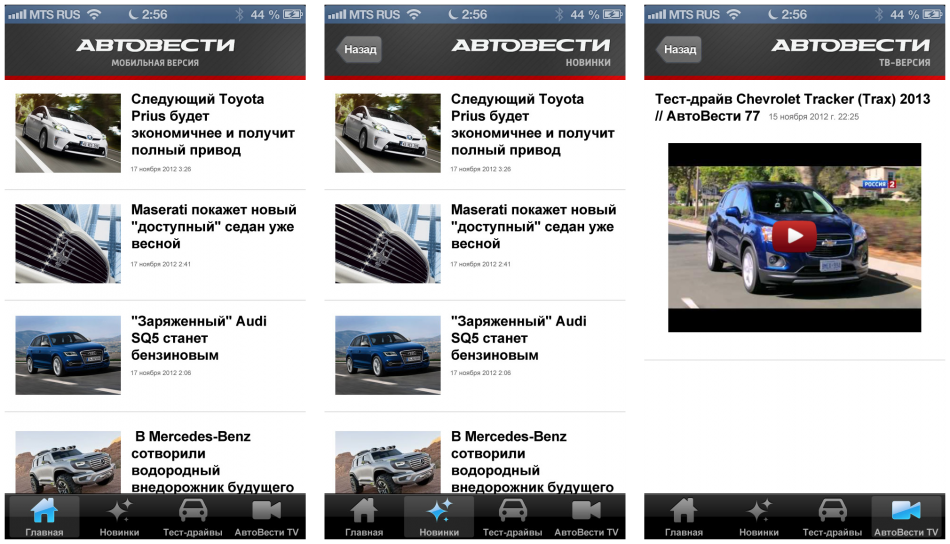Tap '15 ноября 2012 г. 22:25' video date
This screenshot has width=950, height=544.
click(814, 116)
